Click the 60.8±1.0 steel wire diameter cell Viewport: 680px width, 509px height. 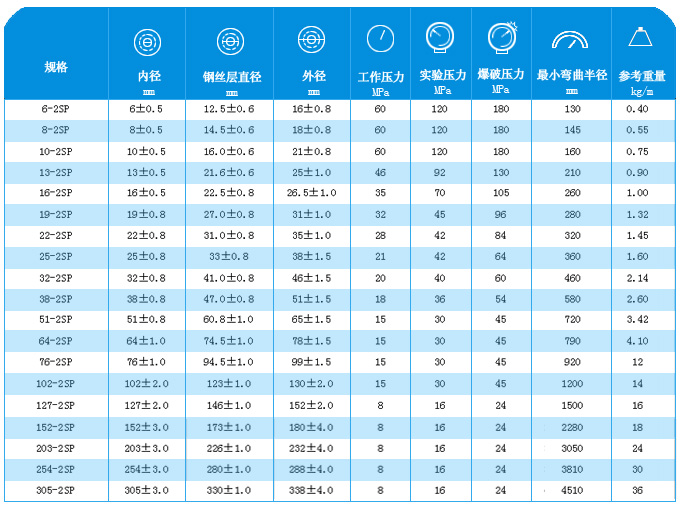[230, 320]
